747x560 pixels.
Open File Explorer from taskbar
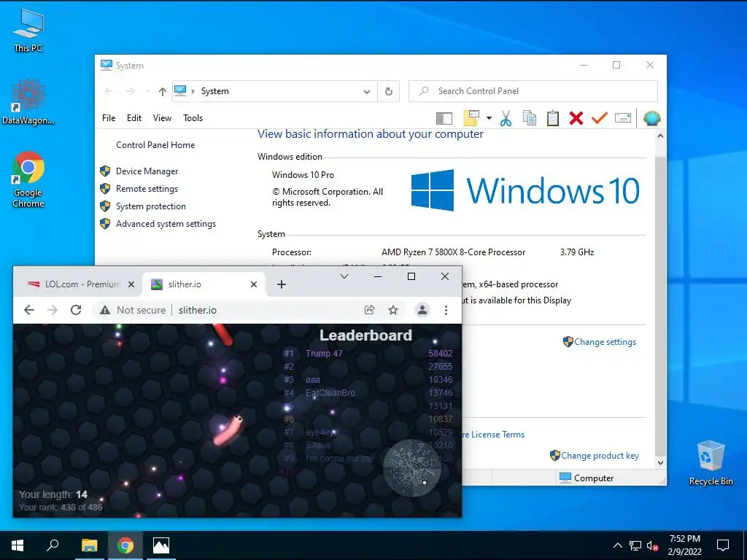89,545
